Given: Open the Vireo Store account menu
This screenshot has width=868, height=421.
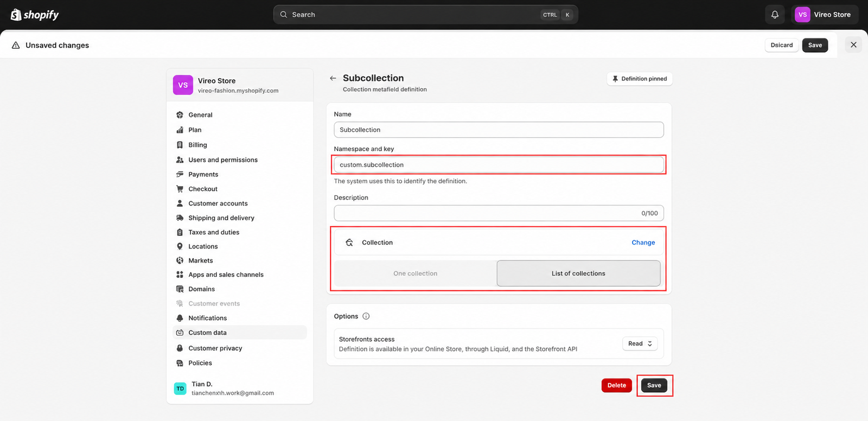Looking at the screenshot, I should tap(825, 15).
